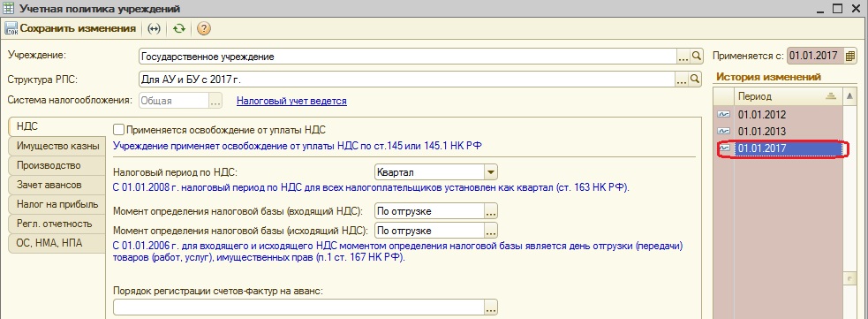This screenshot has width=868, height=319.
Task: Switch to the Имущество казны tab
Action: (57, 146)
